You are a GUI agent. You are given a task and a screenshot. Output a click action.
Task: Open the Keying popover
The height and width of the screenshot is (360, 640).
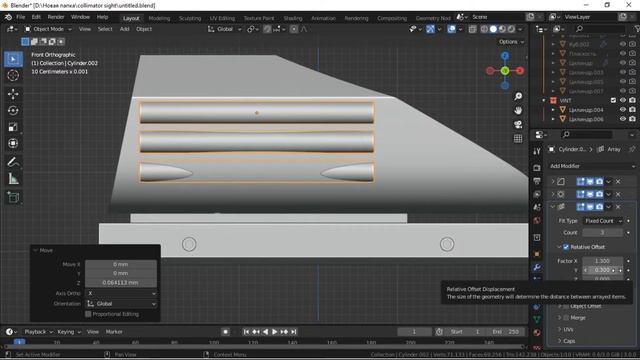click(69, 332)
